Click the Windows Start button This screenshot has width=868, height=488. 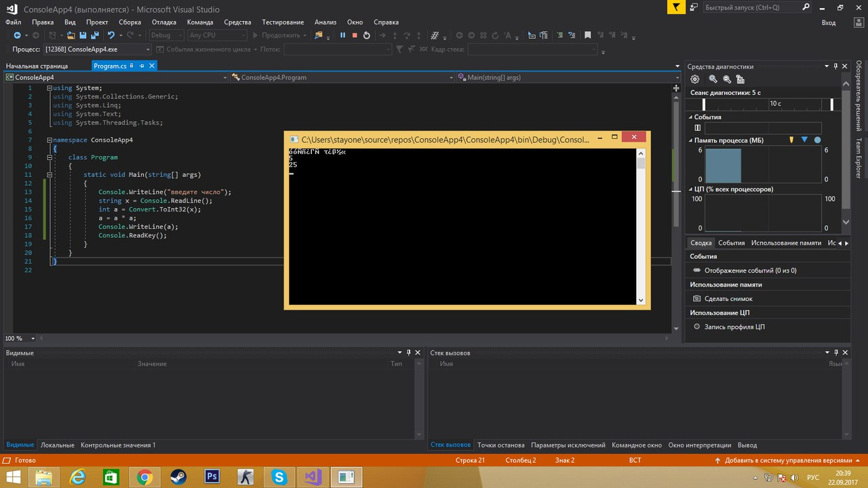[13, 477]
